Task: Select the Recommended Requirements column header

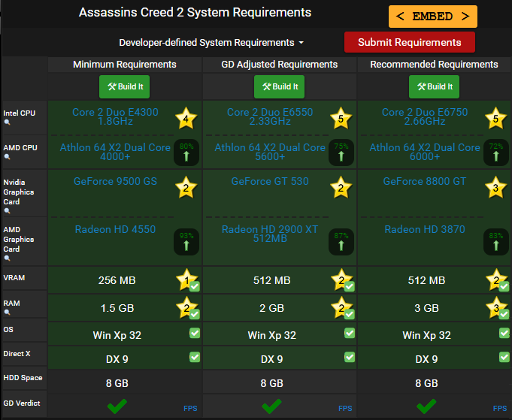Action: [x=434, y=65]
